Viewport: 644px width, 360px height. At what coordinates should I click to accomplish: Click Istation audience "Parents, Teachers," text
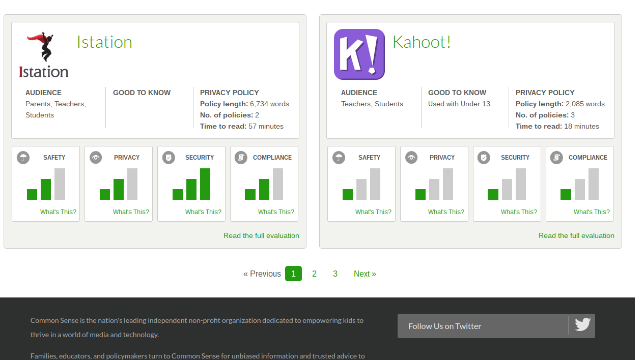[x=55, y=104]
